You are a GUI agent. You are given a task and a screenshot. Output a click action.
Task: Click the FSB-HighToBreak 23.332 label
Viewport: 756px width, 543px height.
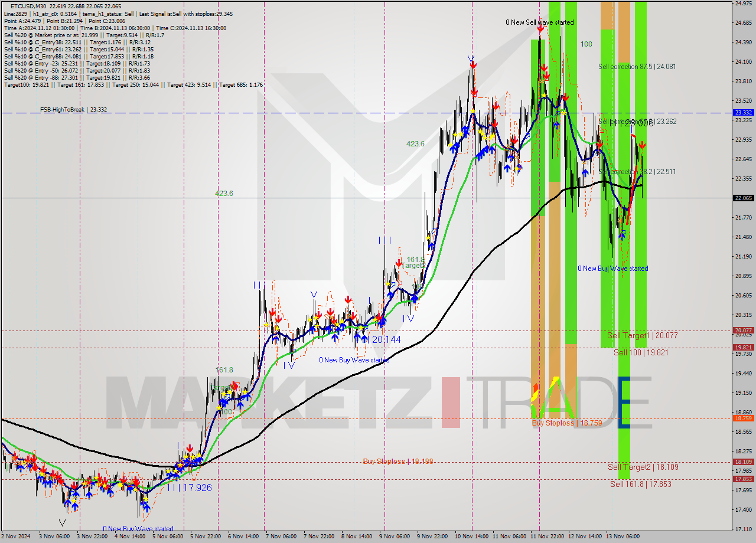click(x=73, y=110)
